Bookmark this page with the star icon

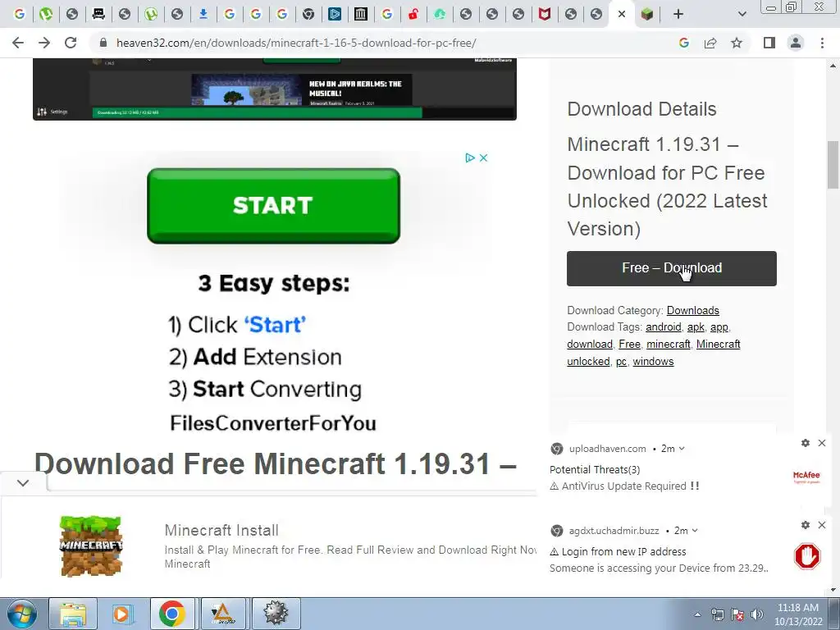737,43
